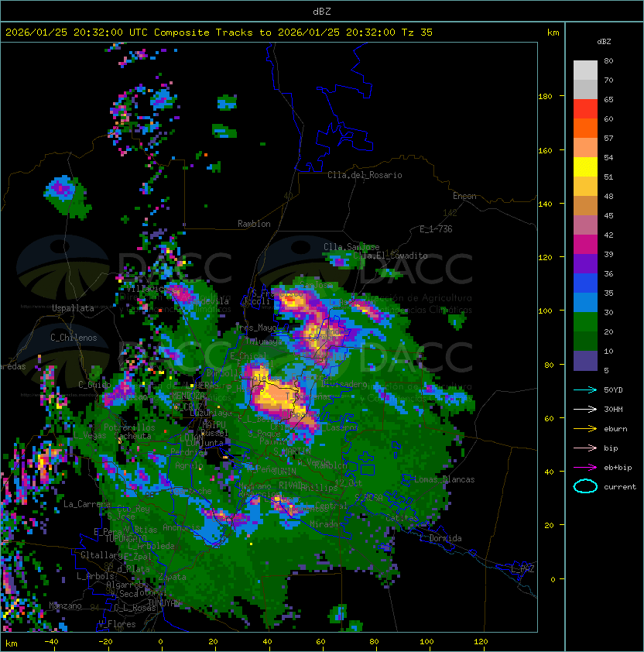
Task: Click the L_Dormida place label
Action: click(x=440, y=538)
